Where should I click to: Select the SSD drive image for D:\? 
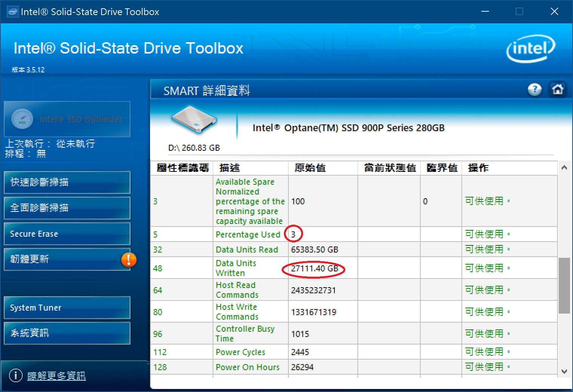pos(194,120)
